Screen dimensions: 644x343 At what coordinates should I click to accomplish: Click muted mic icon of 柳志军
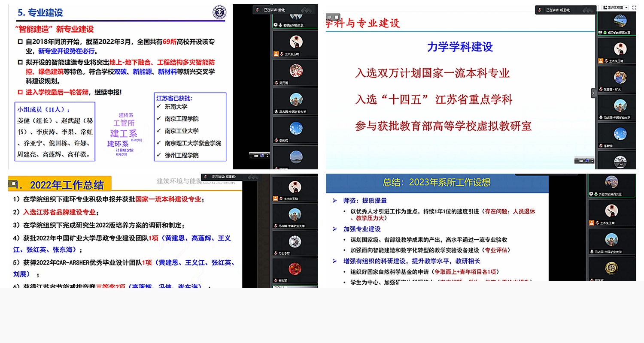(x=276, y=281)
